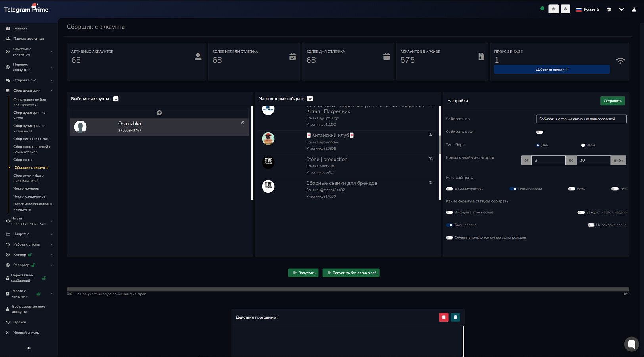Viewport: 644px width, 357px height.
Task: Enable the Администраторы toggle
Action: (x=449, y=189)
